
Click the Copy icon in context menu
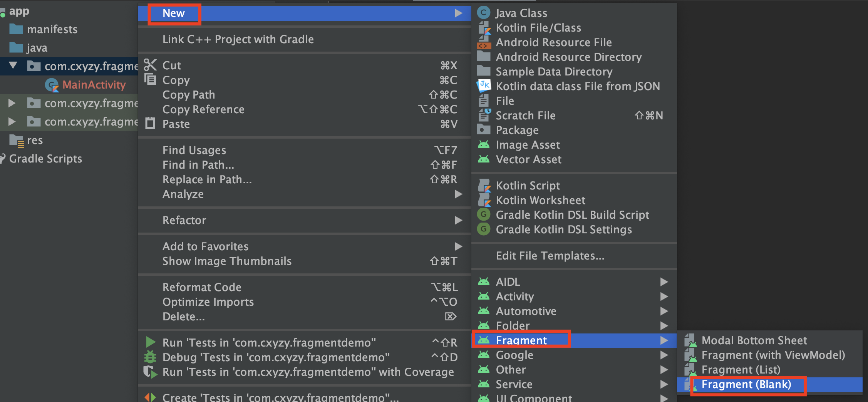150,79
